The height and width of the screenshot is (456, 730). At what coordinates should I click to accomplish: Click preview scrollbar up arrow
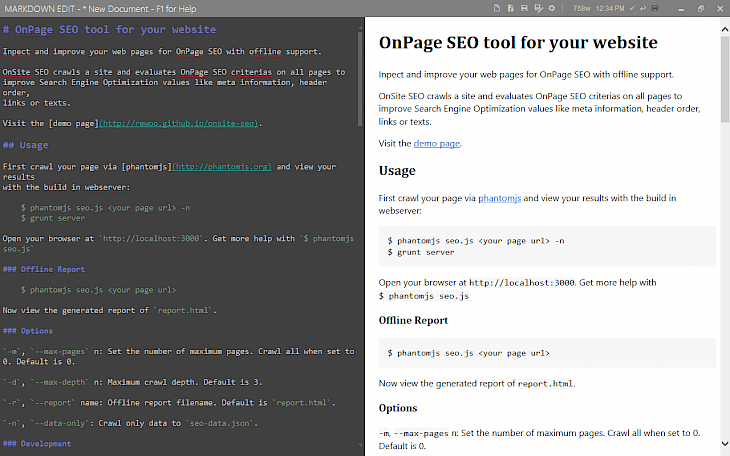coord(725,29)
